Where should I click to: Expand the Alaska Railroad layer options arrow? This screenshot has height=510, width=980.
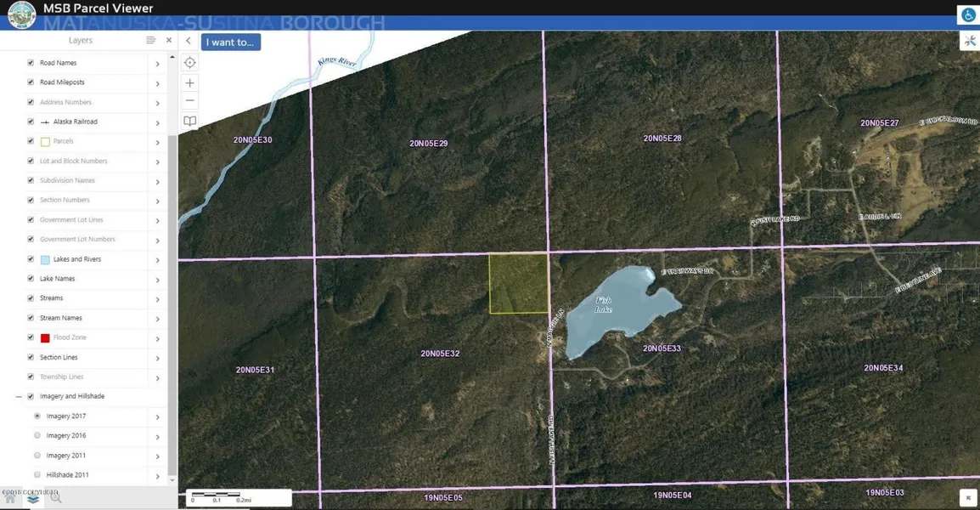pyautogui.click(x=157, y=122)
